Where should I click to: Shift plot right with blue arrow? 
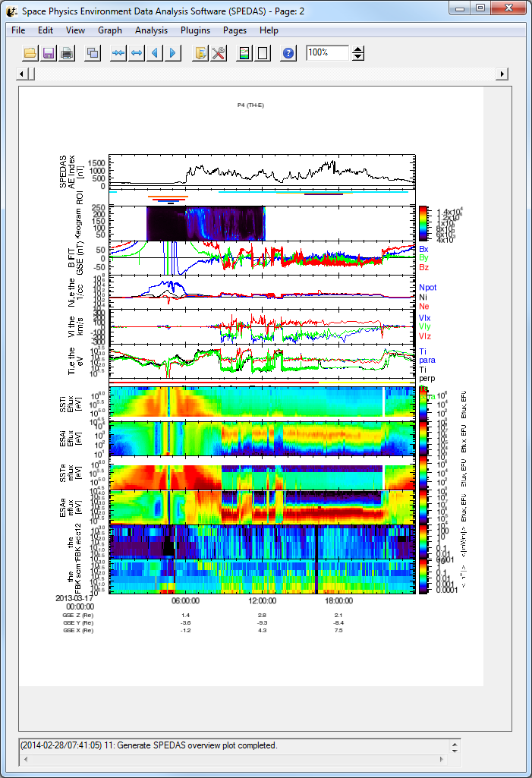tap(173, 53)
